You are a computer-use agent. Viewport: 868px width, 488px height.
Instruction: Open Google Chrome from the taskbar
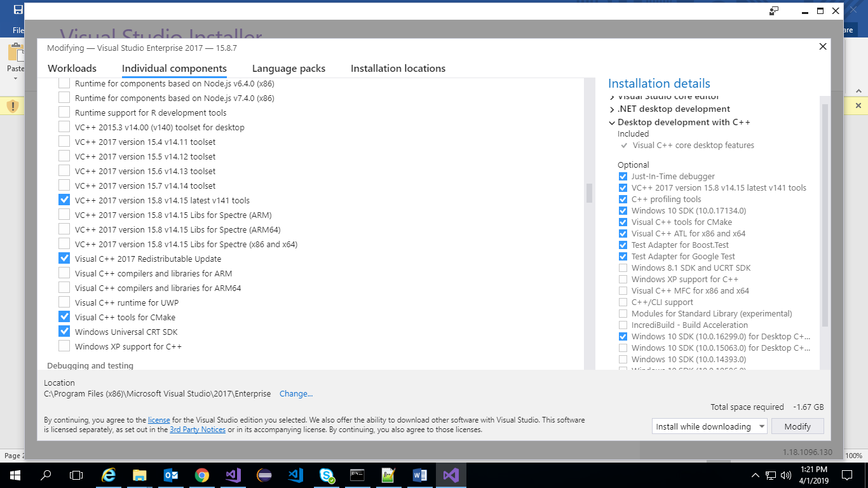tap(202, 475)
